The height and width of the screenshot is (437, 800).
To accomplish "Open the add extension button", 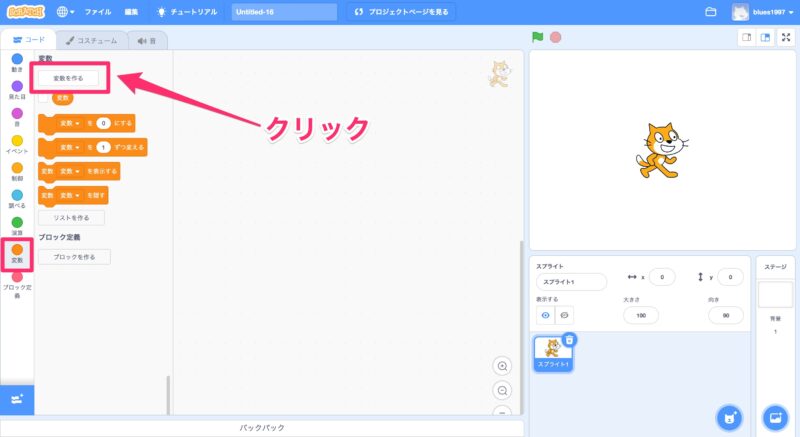I will (x=17, y=398).
